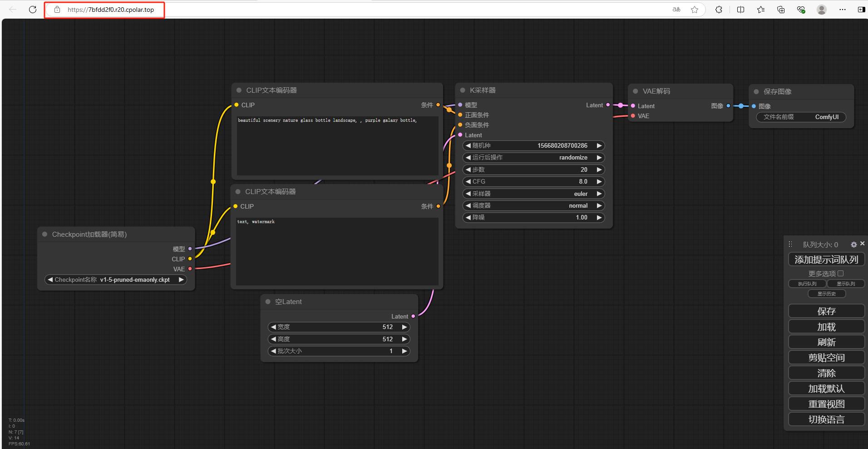Click the 空Latent Latent output socket
The height and width of the screenshot is (449, 868).
point(413,316)
